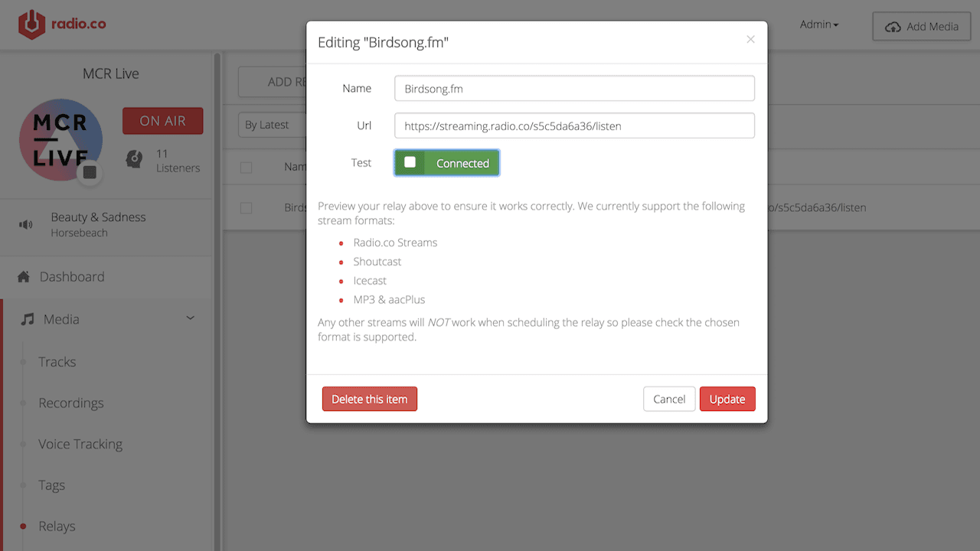
Task: Click the Dashboard home icon
Action: coord(24,277)
